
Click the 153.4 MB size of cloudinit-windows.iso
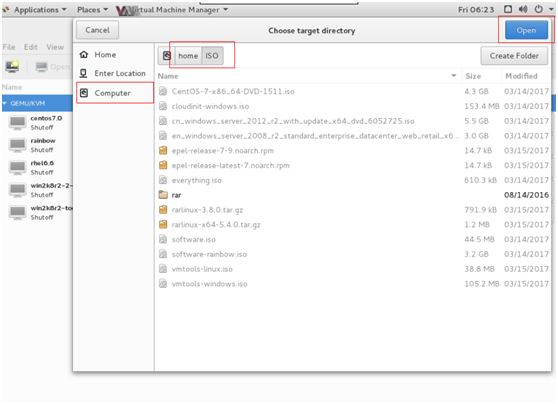point(481,106)
